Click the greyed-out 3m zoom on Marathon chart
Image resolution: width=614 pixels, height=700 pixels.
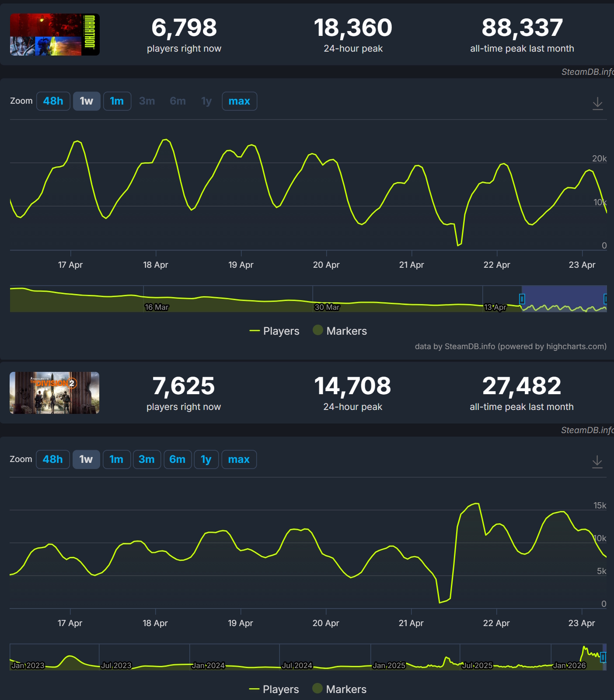(x=147, y=101)
